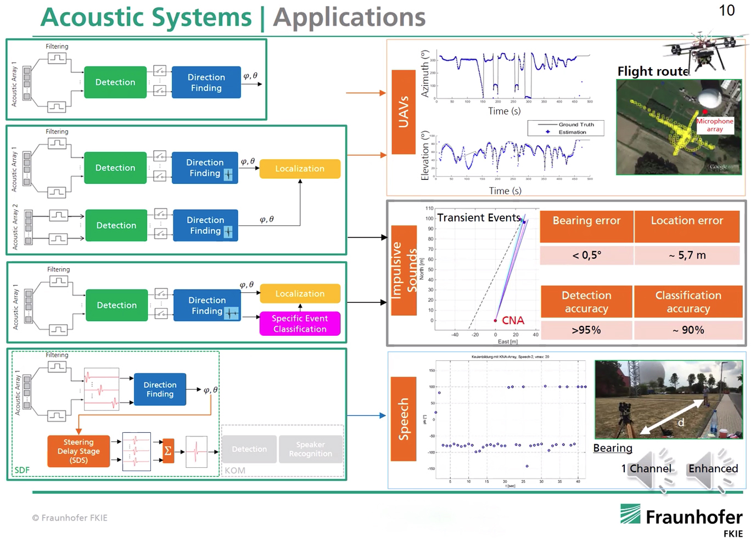Image resolution: width=756 pixels, height=548 pixels.
Task: Click Localization block beside Specific Event Classification
Action: point(300,293)
